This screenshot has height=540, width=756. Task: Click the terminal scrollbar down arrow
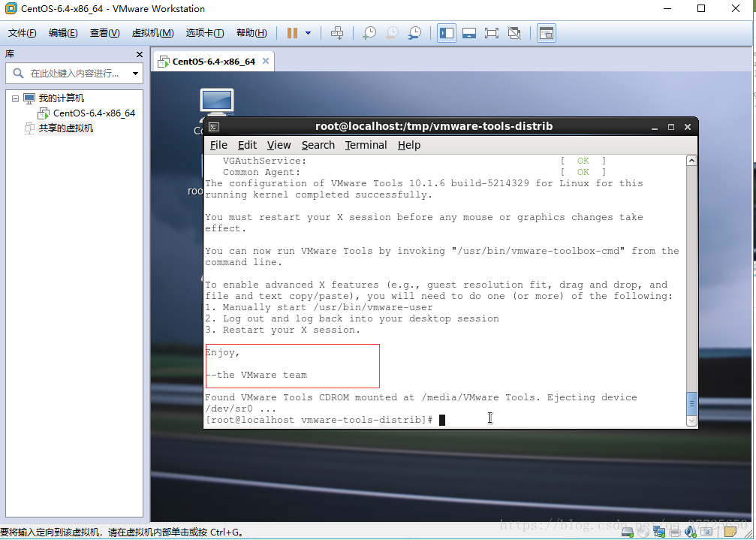click(691, 421)
